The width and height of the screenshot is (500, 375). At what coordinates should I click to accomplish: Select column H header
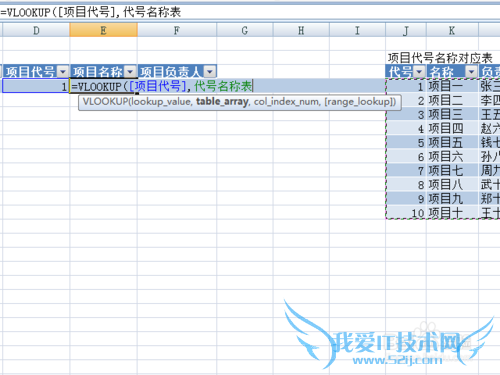[301, 30]
